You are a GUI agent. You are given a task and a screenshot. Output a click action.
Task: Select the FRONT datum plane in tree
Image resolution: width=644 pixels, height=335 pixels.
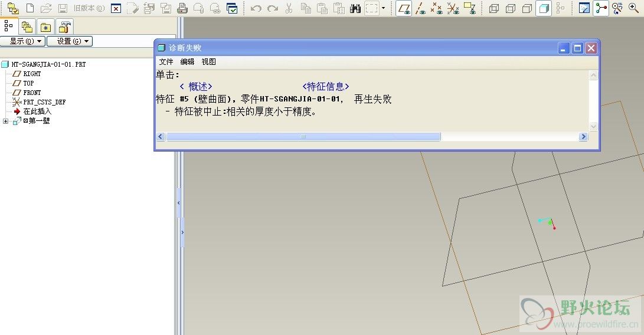pyautogui.click(x=27, y=93)
